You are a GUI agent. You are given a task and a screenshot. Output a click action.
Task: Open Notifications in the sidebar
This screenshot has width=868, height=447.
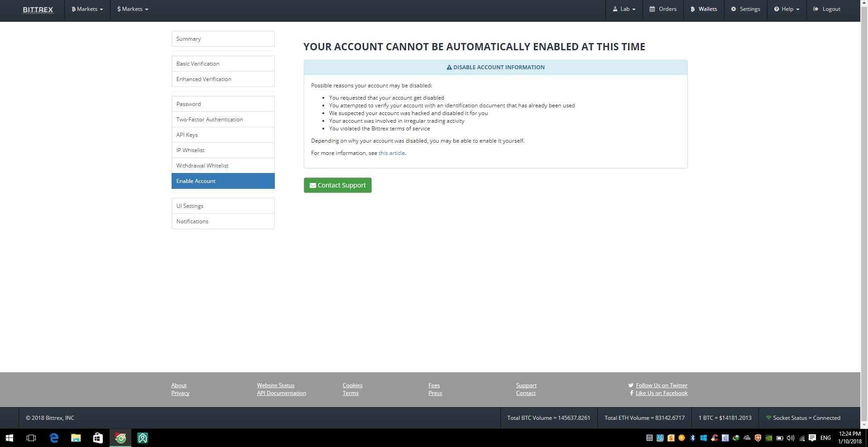(223, 221)
